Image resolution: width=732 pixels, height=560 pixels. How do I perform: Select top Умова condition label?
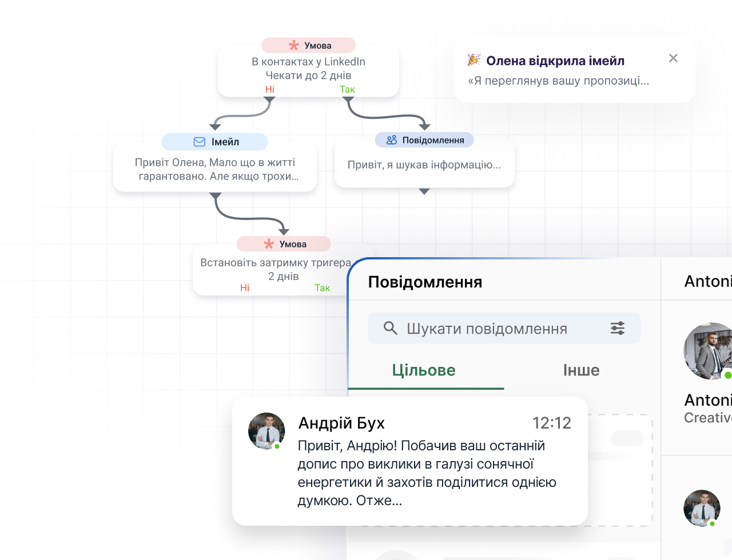tap(318, 45)
